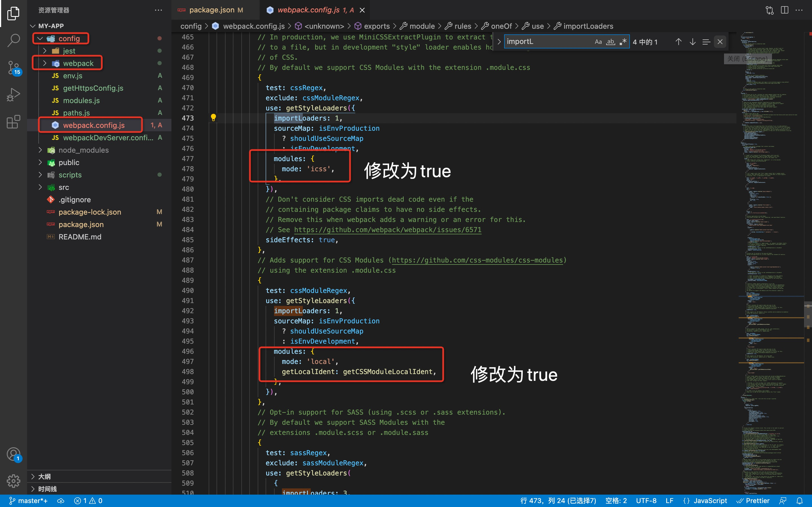
Task: Go to next find match arrow
Action: (692, 42)
